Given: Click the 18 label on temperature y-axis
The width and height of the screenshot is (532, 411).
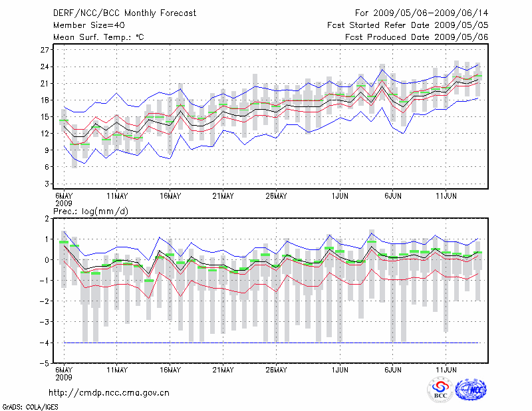Looking at the screenshot, I should 45,100.
